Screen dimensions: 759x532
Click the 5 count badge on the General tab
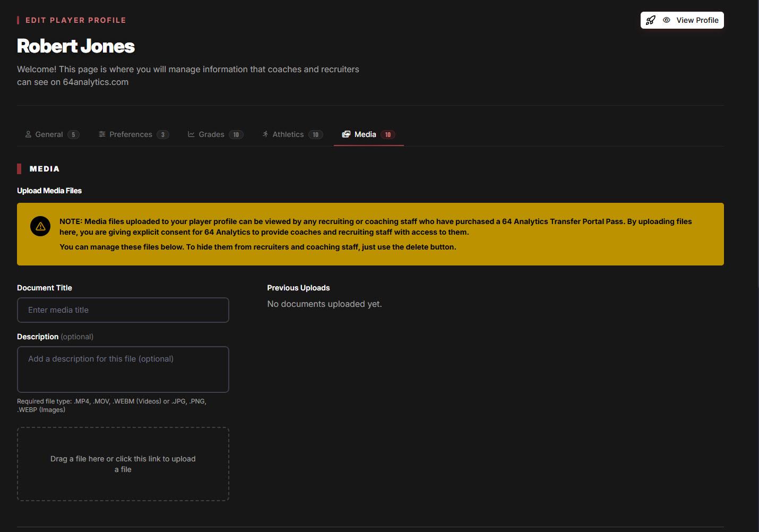pos(73,134)
